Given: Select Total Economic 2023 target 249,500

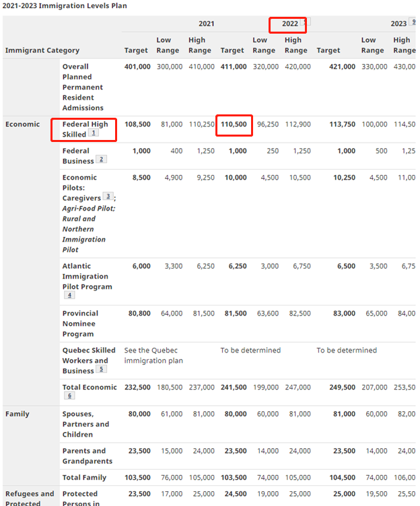Looking at the screenshot, I should [342, 388].
